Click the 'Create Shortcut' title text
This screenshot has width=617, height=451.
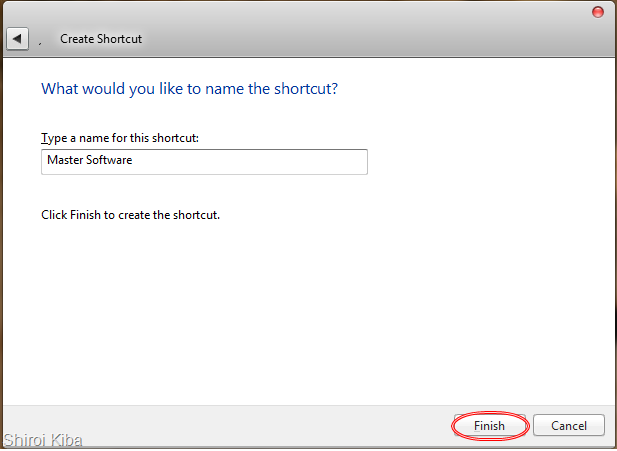(101, 39)
